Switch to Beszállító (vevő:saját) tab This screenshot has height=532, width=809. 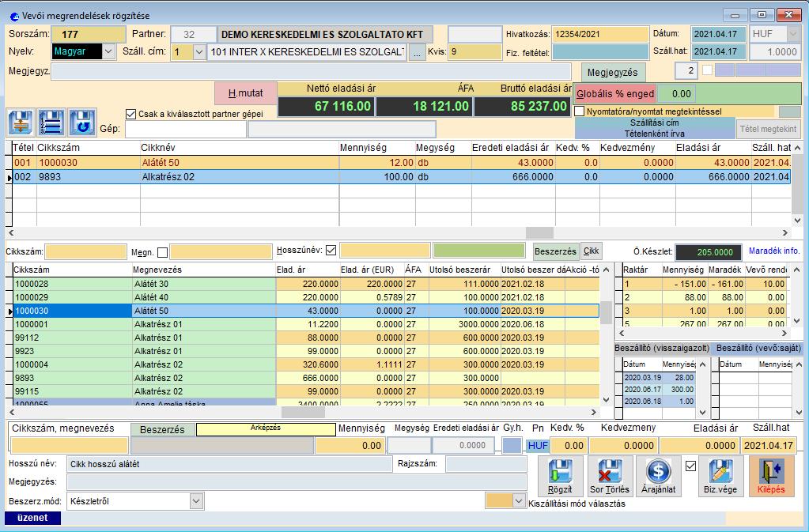coord(758,348)
